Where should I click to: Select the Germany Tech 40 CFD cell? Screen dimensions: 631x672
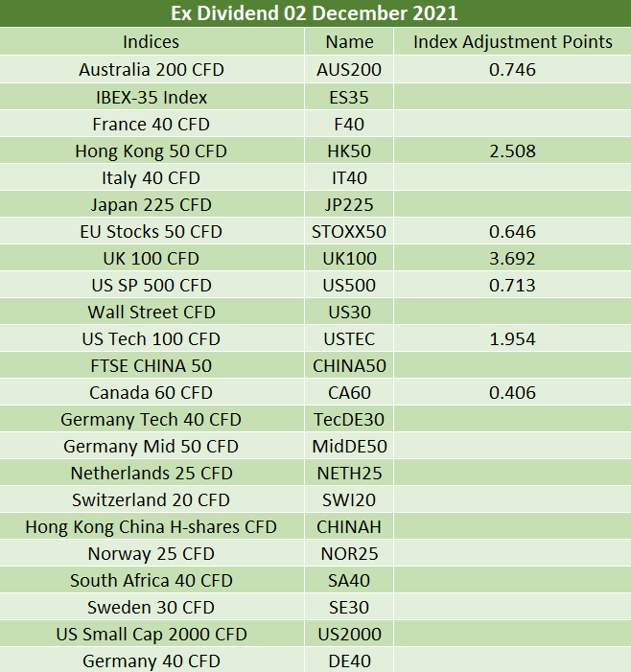click(x=151, y=420)
